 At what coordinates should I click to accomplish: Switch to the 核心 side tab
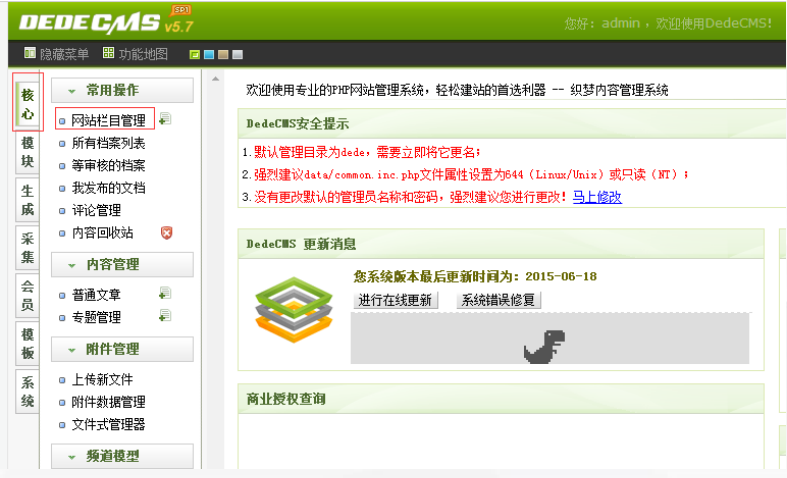(x=28, y=104)
